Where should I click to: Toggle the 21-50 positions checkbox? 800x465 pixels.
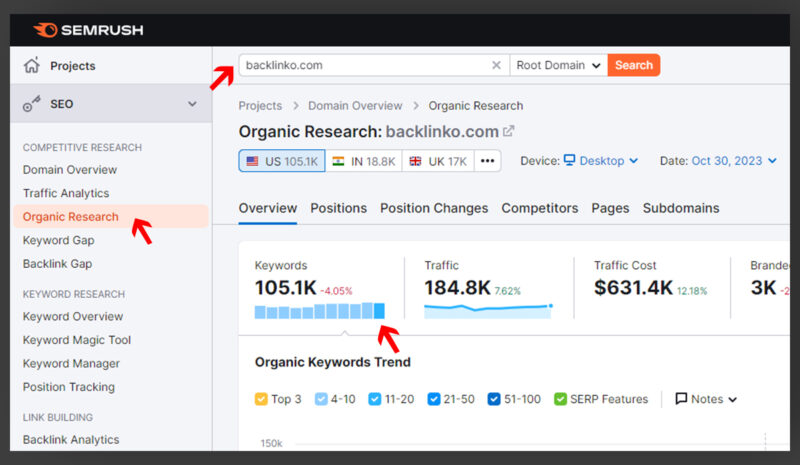pos(434,399)
